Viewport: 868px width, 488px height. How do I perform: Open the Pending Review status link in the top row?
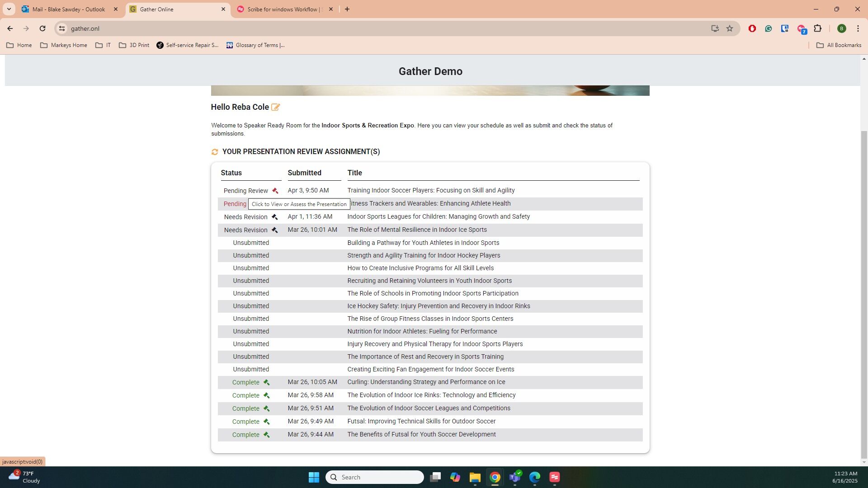(x=245, y=191)
